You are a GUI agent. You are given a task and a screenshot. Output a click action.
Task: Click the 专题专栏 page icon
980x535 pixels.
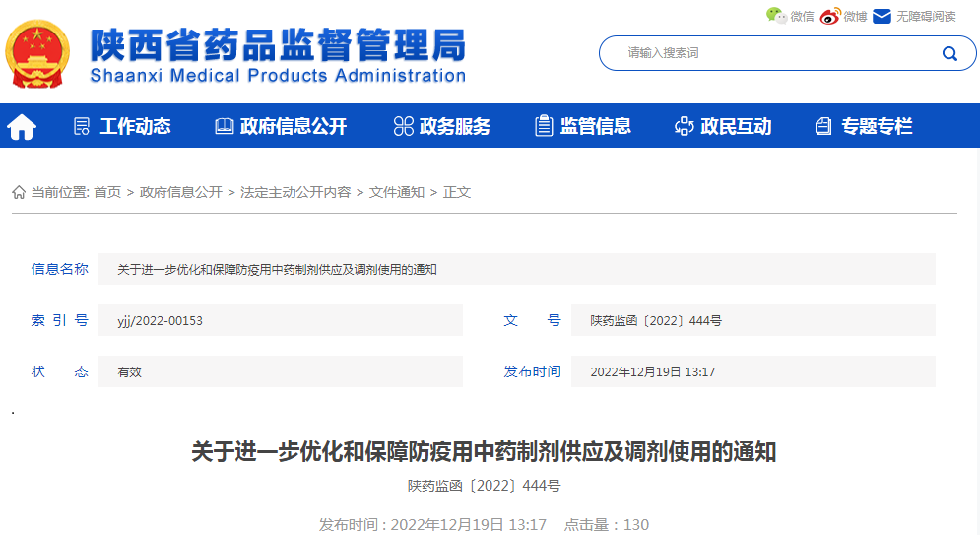click(823, 126)
